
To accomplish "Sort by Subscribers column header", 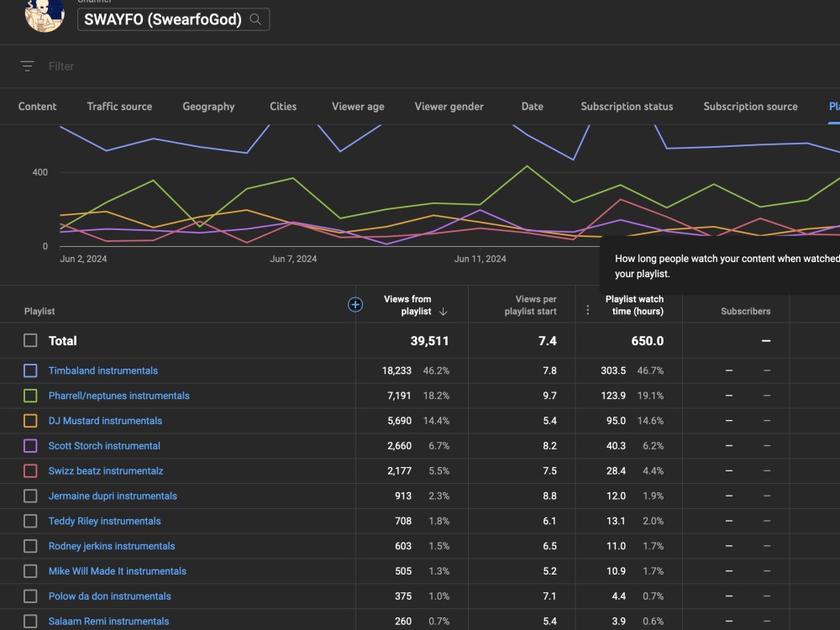I will tap(746, 312).
